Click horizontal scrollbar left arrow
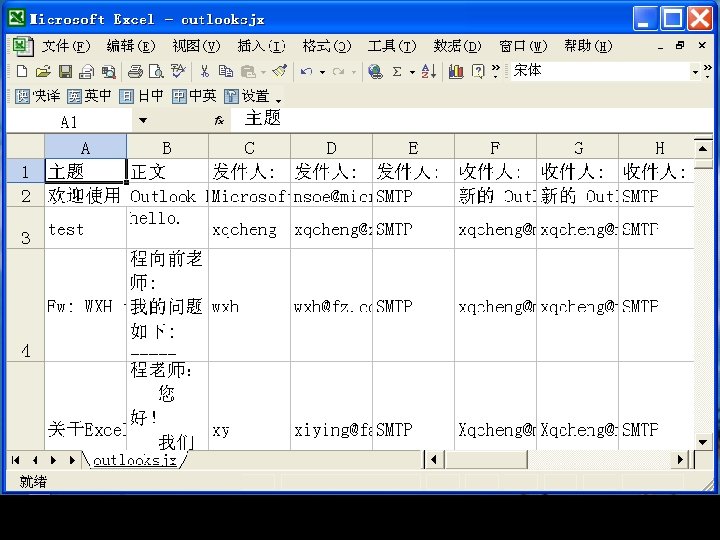 tap(433, 460)
